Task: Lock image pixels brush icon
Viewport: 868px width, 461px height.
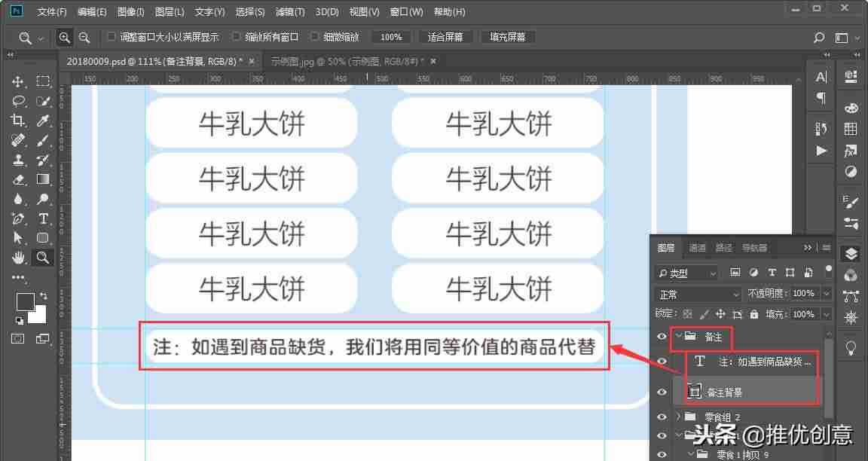Action: point(704,314)
